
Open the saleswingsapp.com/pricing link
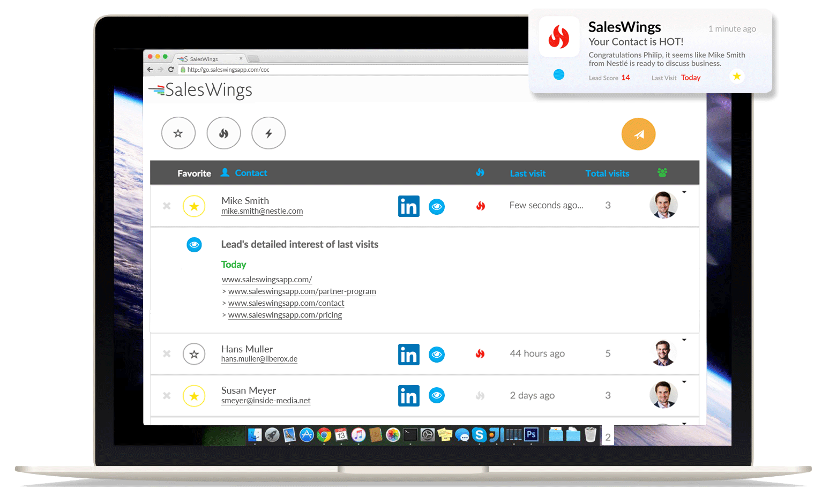285,315
